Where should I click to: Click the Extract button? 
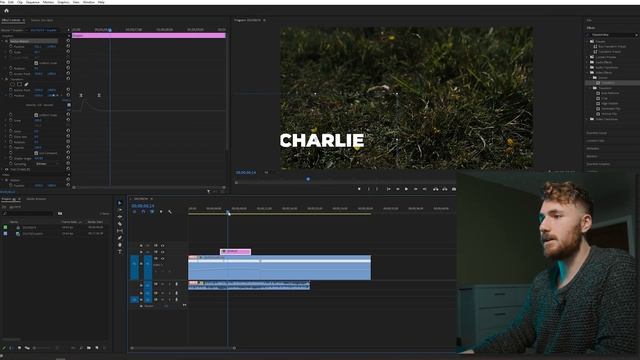click(x=444, y=189)
